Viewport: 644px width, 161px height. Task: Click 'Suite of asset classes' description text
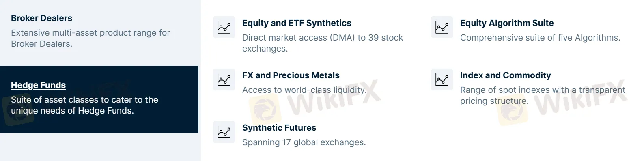[x=84, y=105]
